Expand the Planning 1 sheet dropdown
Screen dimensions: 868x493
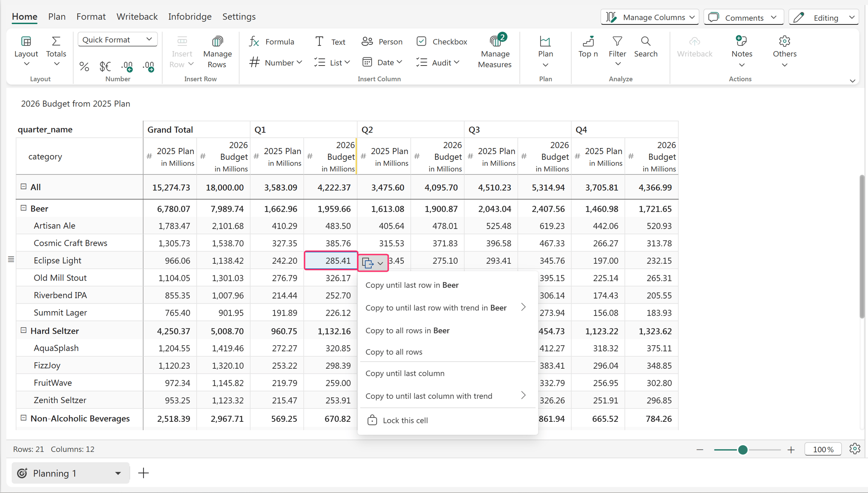click(x=118, y=473)
